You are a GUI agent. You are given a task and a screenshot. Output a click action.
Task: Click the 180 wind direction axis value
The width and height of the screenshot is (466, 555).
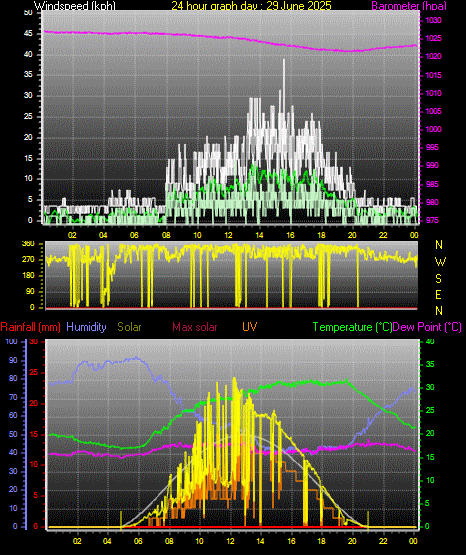pyautogui.click(x=28, y=275)
